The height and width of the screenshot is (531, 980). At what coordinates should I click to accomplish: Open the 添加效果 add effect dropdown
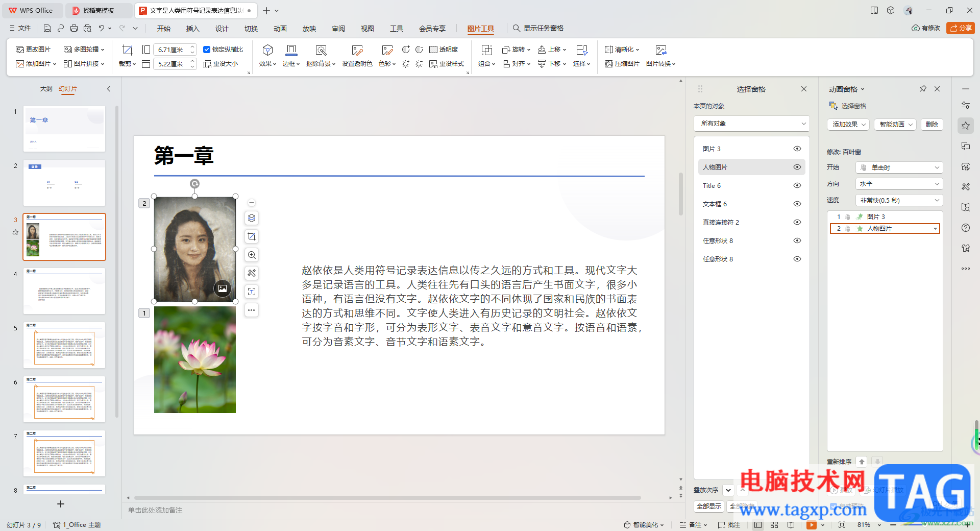(x=848, y=124)
